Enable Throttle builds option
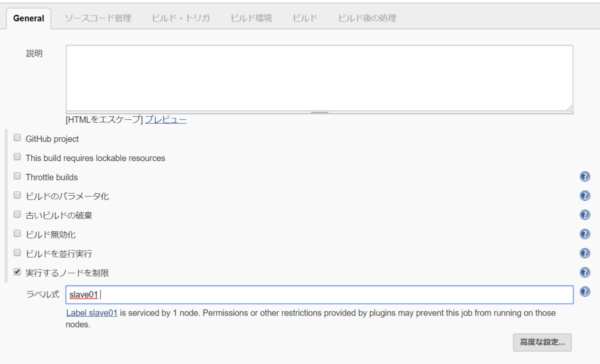The width and height of the screenshot is (600, 364). pyautogui.click(x=17, y=176)
